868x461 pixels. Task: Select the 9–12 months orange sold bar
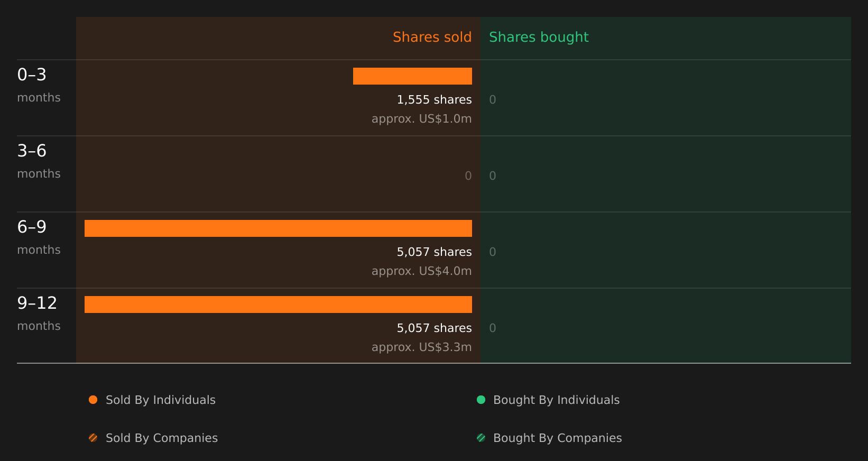click(x=278, y=305)
